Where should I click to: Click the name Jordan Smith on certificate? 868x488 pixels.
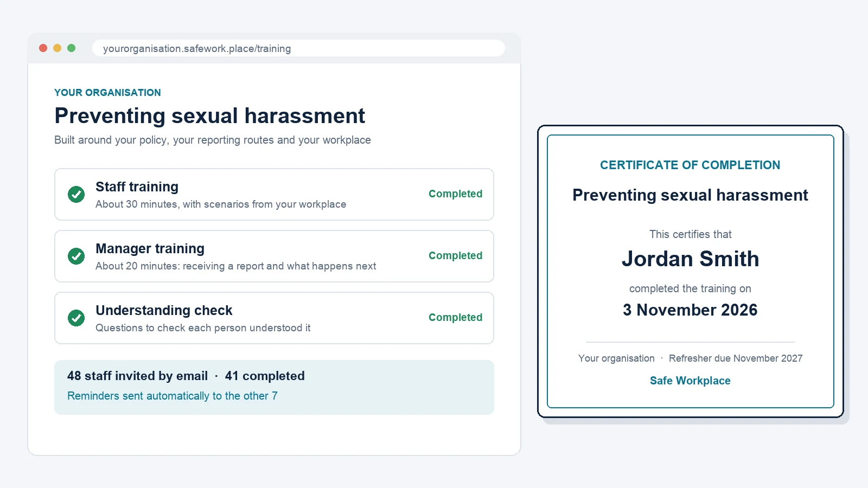coord(690,259)
